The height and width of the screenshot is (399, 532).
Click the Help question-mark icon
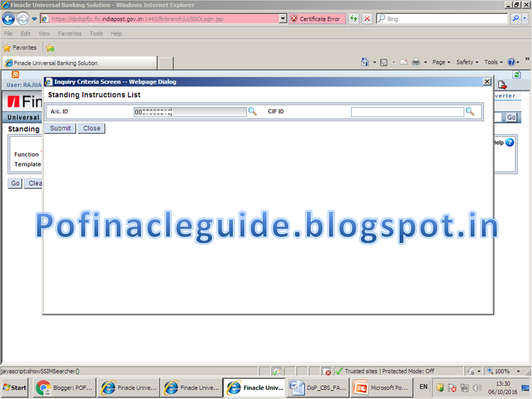(x=509, y=142)
